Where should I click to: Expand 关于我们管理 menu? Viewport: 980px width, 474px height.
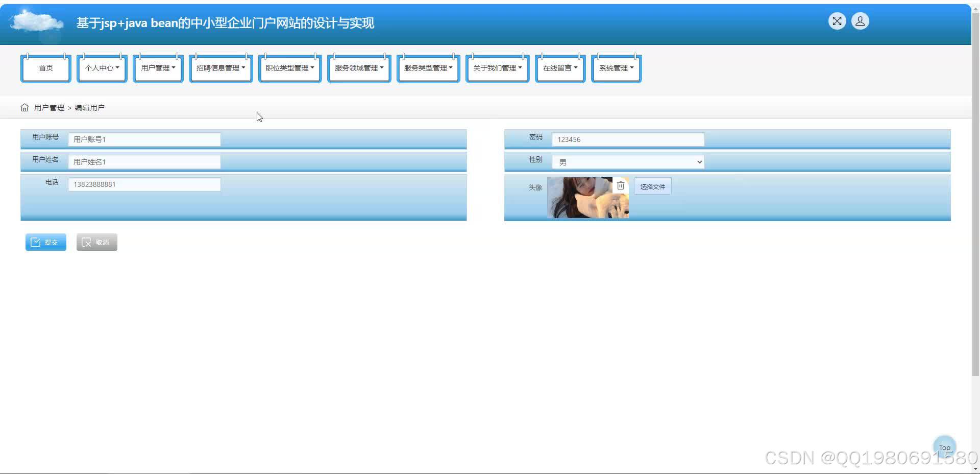click(498, 68)
